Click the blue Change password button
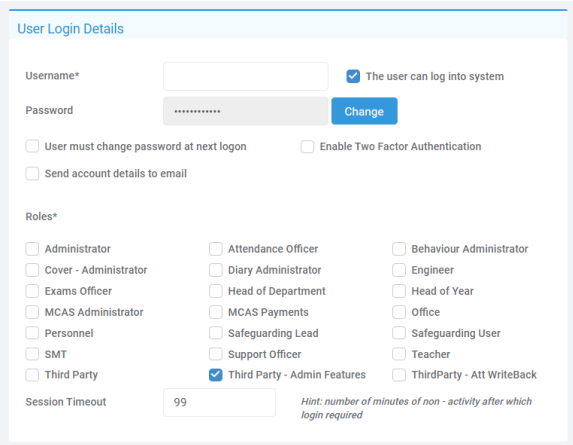Image resolution: width=573 pixels, height=445 pixels. point(364,111)
